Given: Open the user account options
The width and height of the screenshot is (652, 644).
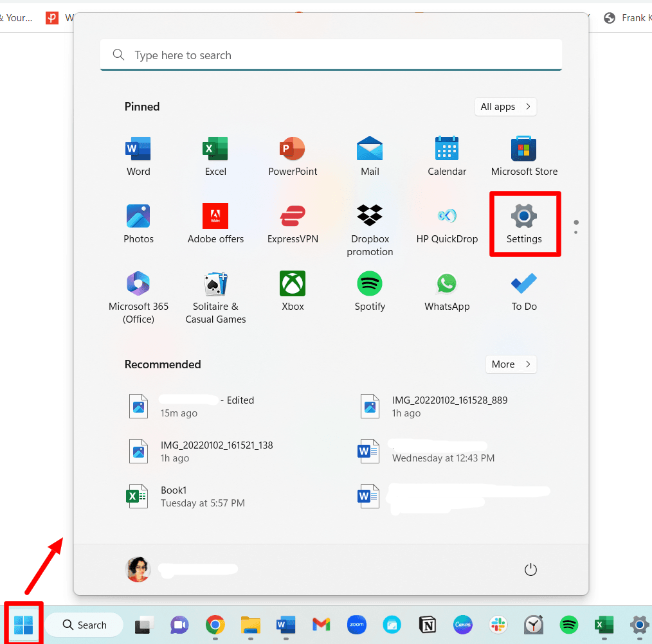Looking at the screenshot, I should pos(138,569).
